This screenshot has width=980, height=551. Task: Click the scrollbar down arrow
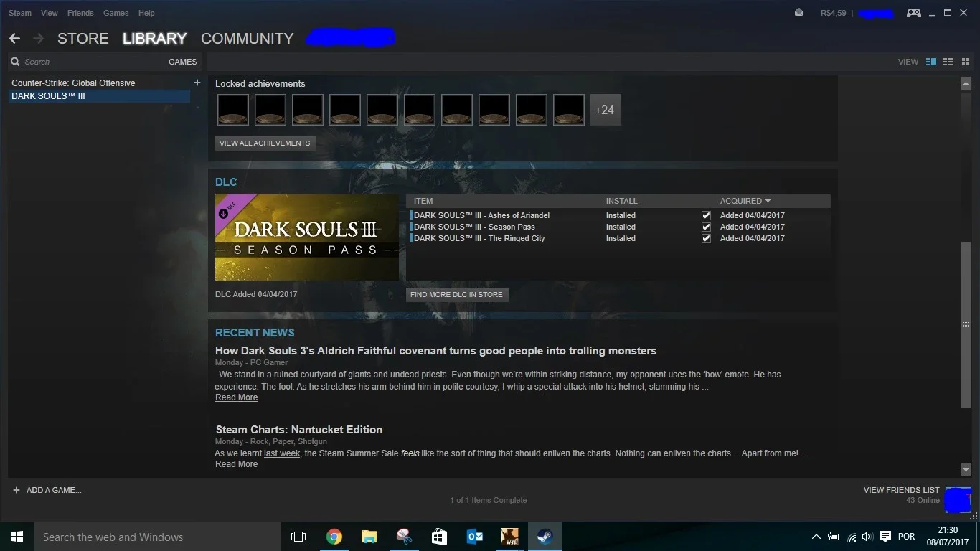[966, 470]
